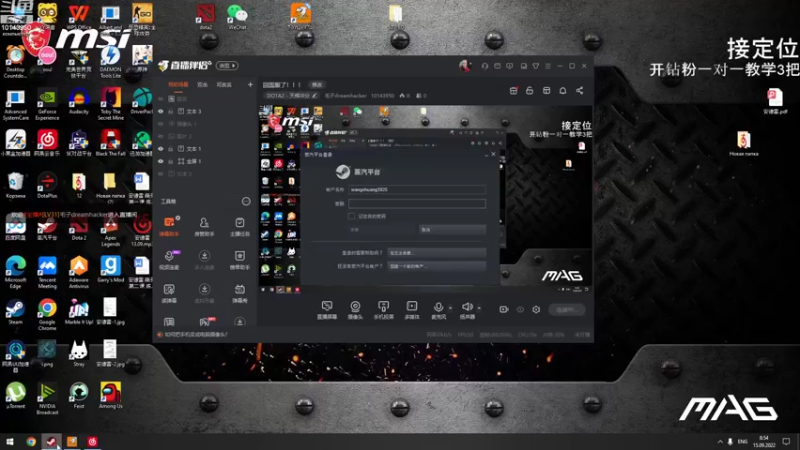Click the account name field in preview
The height and width of the screenshot is (450, 800).
coord(417,189)
